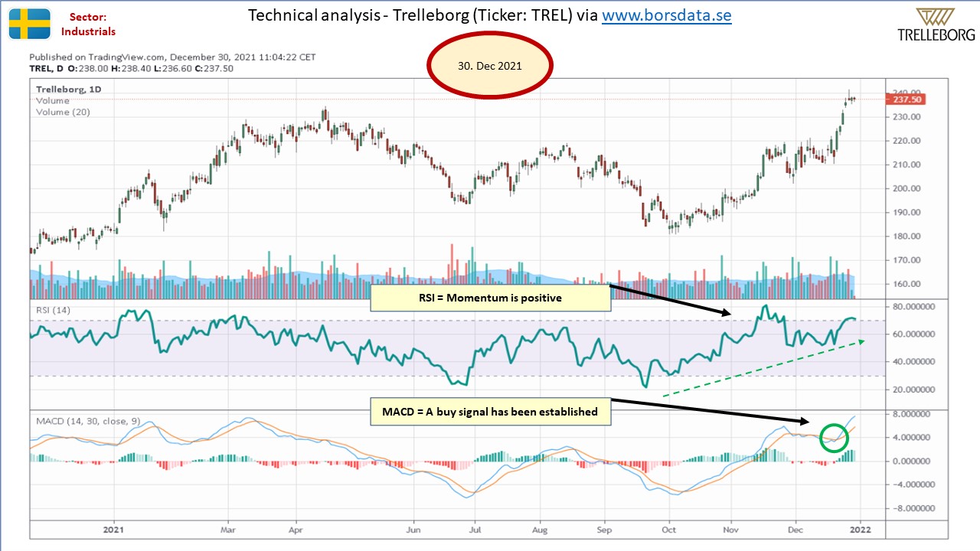Viewport: 980px width, 551px height.
Task: Click the Jul label on the time axis
Action: coord(474,529)
